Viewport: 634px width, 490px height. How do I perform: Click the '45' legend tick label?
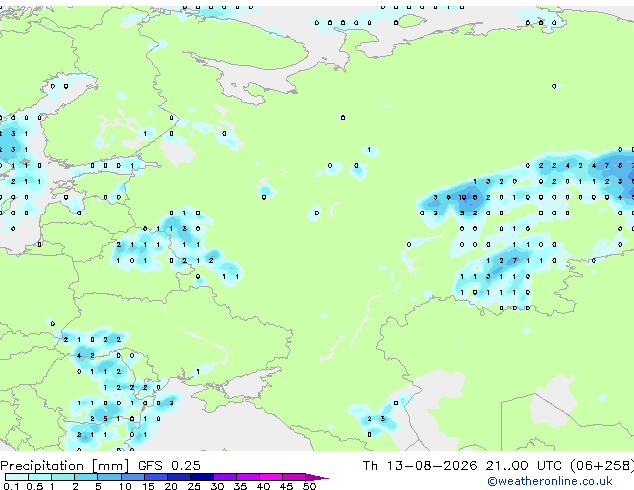pyautogui.click(x=286, y=486)
